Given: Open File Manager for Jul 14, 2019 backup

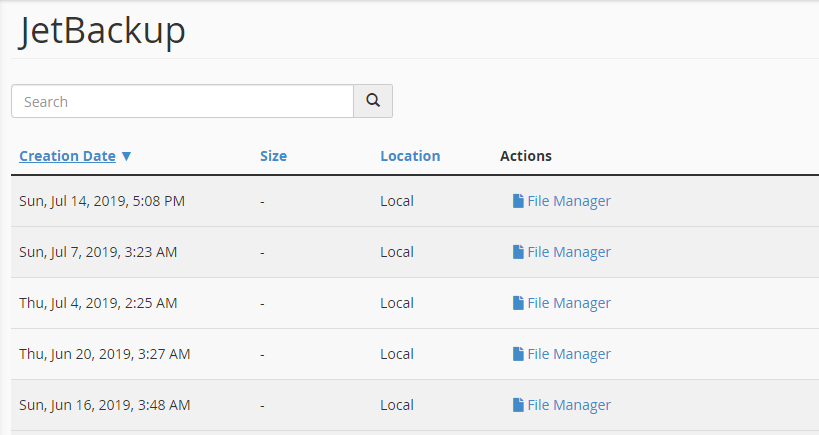Looking at the screenshot, I should [561, 201].
